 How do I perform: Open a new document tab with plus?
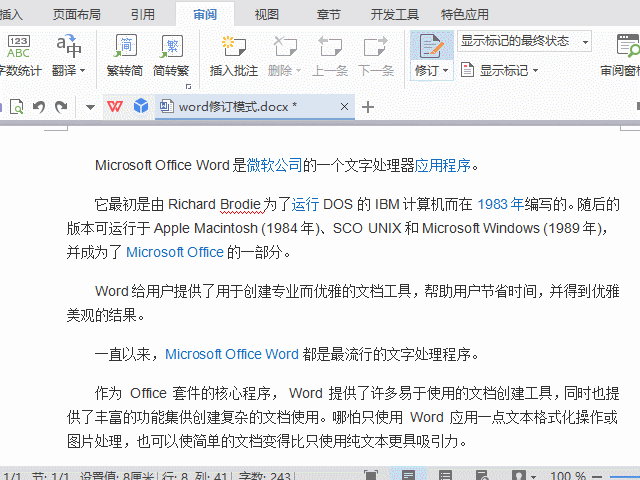(368, 107)
